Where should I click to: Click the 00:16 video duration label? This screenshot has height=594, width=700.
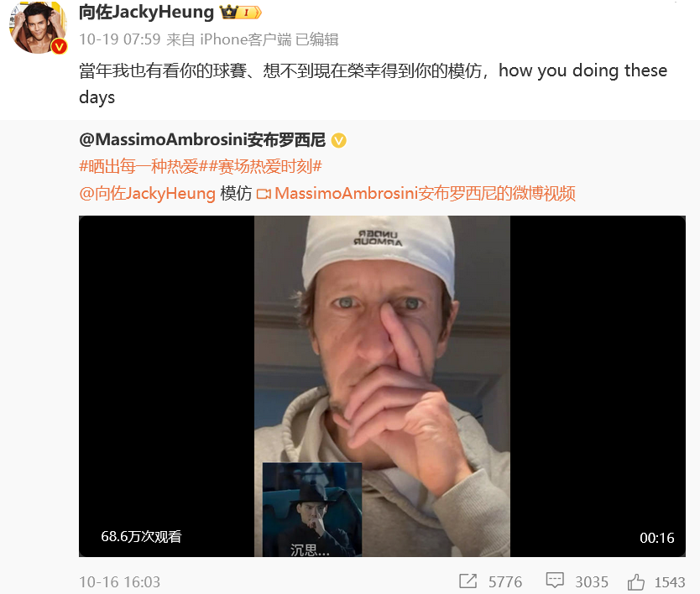pos(656,538)
